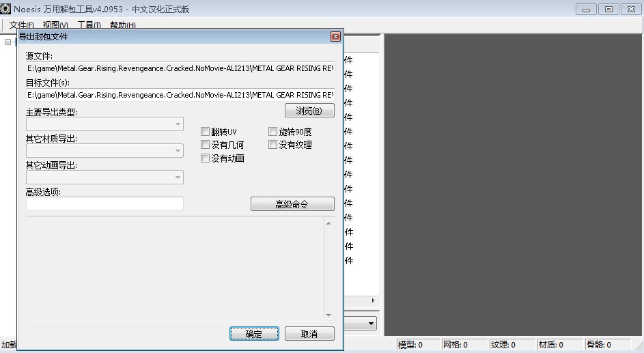Minimize the Noesis main window
Screen dimensions: 644x353
[x=586, y=9]
